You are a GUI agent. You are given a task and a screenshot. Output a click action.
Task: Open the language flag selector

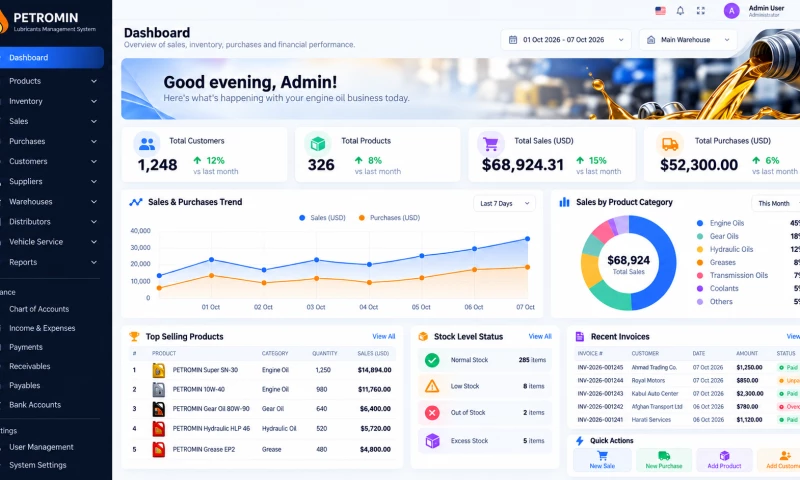pos(660,11)
